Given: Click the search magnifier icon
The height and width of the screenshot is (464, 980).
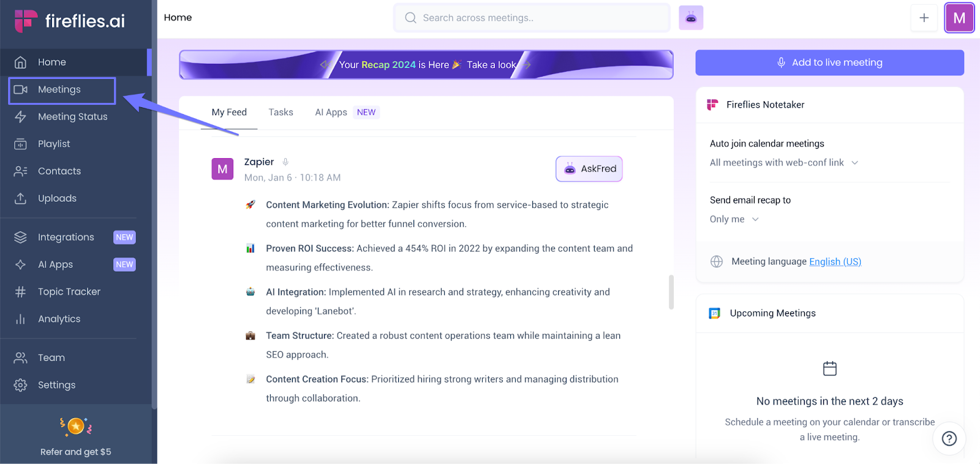Looking at the screenshot, I should point(410,18).
